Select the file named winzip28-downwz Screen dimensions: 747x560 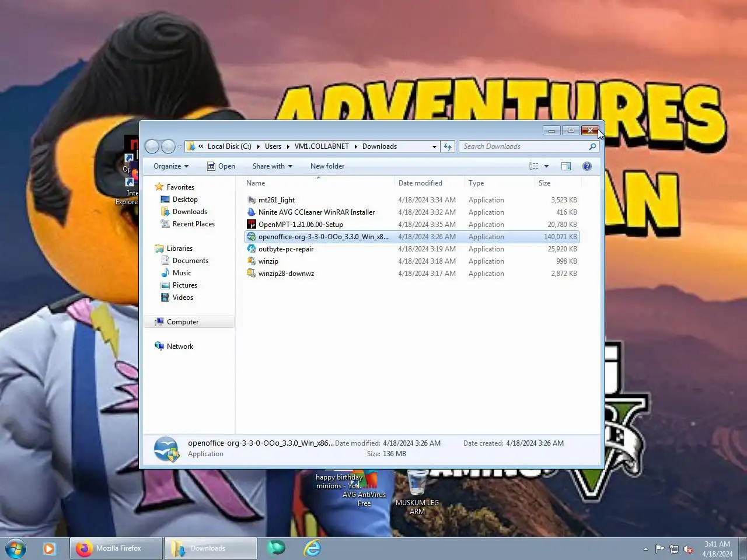coord(287,274)
